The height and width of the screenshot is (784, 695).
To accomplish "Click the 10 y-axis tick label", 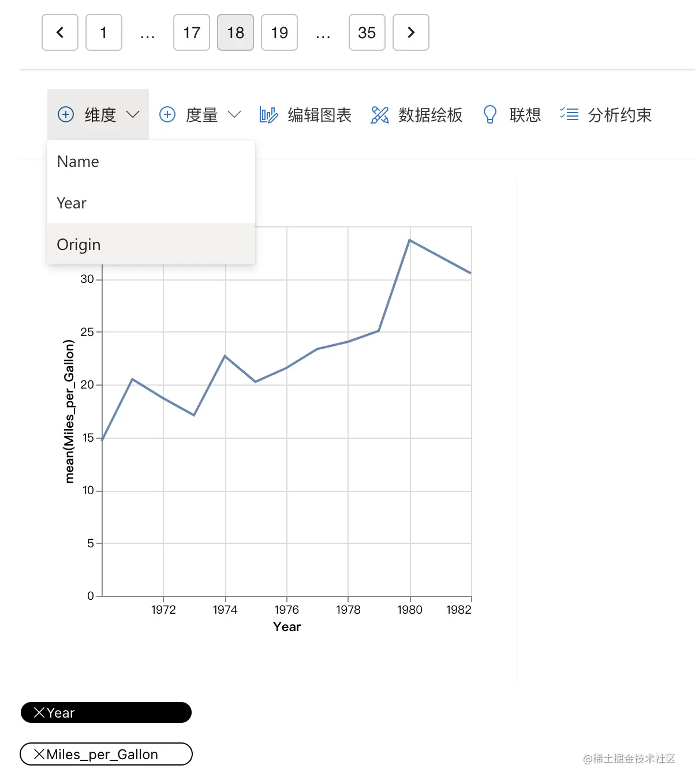I will pyautogui.click(x=88, y=490).
